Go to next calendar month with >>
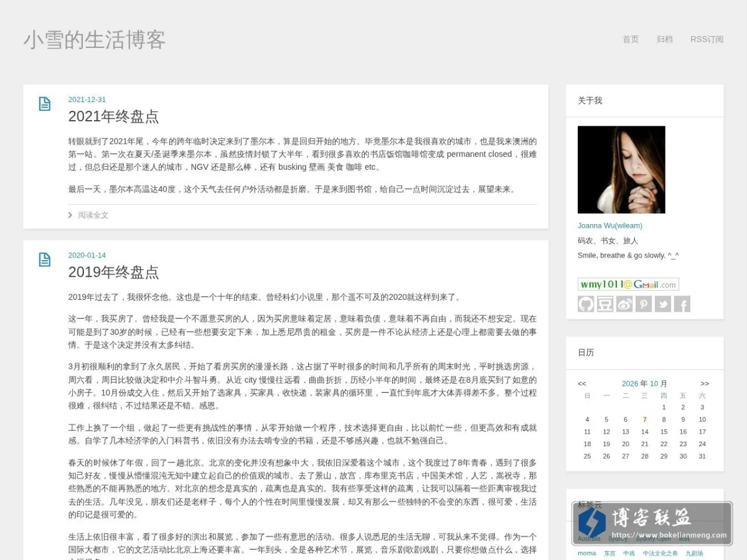Screen dimensions: 747x560 (705, 384)
